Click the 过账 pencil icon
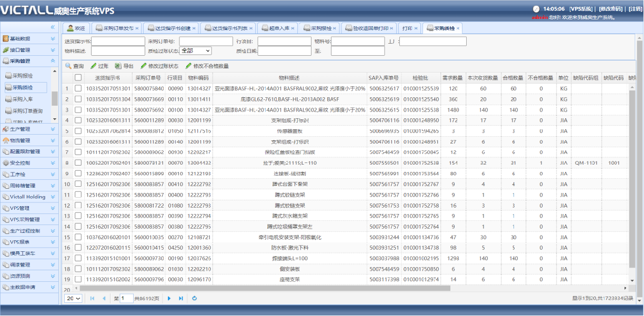The image size is (644, 316). click(94, 66)
